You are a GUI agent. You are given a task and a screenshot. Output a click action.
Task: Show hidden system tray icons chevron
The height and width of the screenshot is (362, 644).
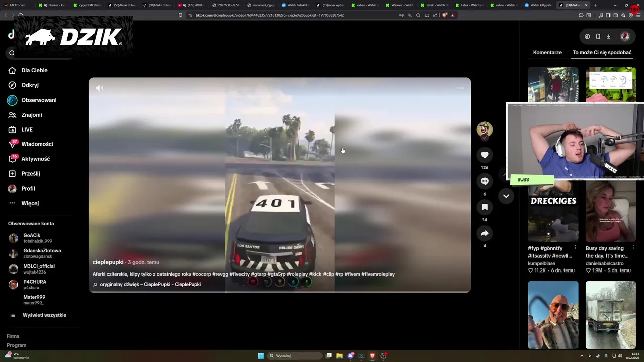pyautogui.click(x=582, y=356)
